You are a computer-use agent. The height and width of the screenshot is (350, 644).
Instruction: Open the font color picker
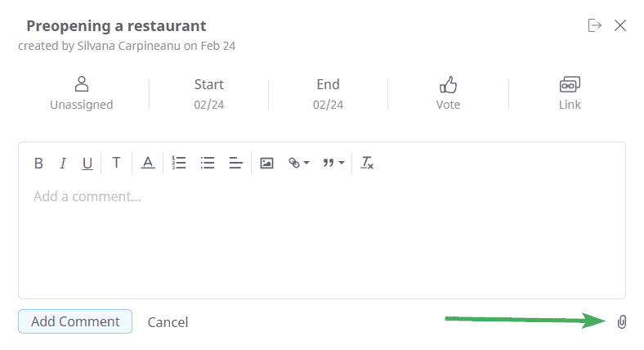pyautogui.click(x=148, y=163)
